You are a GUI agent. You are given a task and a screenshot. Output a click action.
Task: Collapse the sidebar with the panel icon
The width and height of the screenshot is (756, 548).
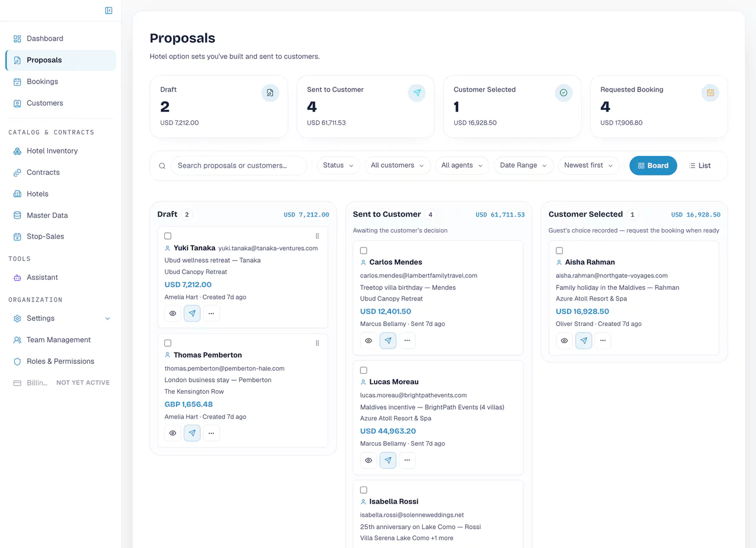109,10
